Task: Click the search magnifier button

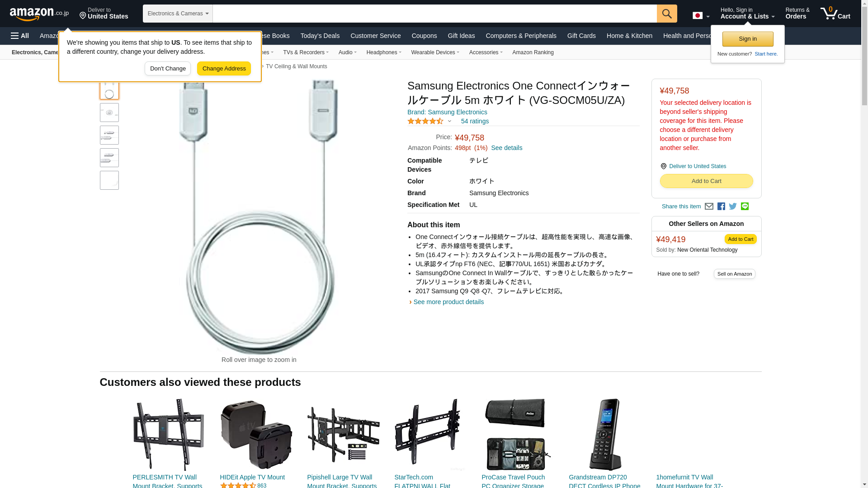Action: tap(667, 14)
